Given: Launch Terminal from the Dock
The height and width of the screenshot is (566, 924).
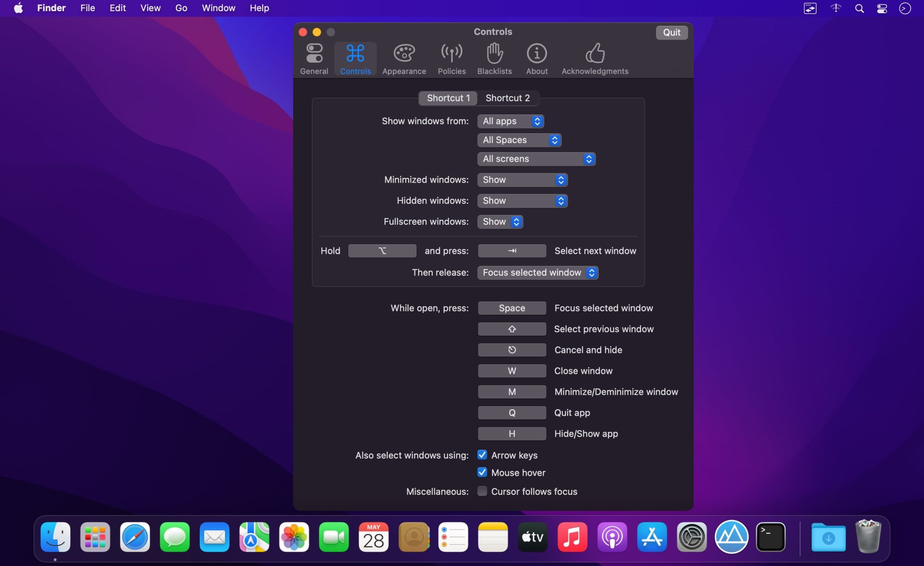Looking at the screenshot, I should click(x=770, y=537).
